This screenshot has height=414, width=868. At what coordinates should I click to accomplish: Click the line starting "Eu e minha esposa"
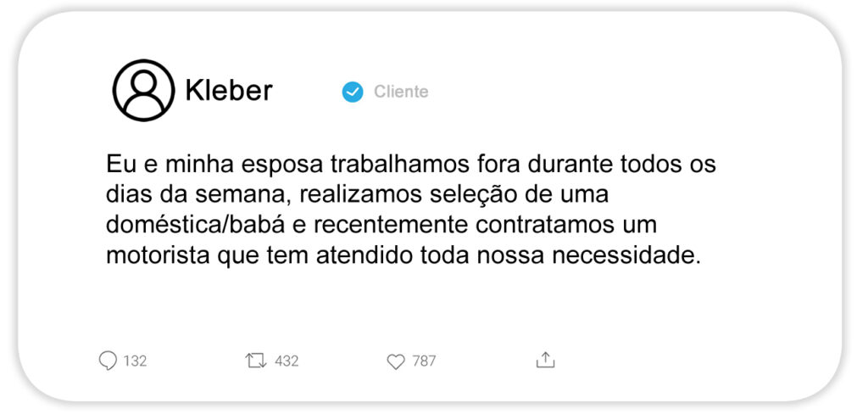point(411,165)
